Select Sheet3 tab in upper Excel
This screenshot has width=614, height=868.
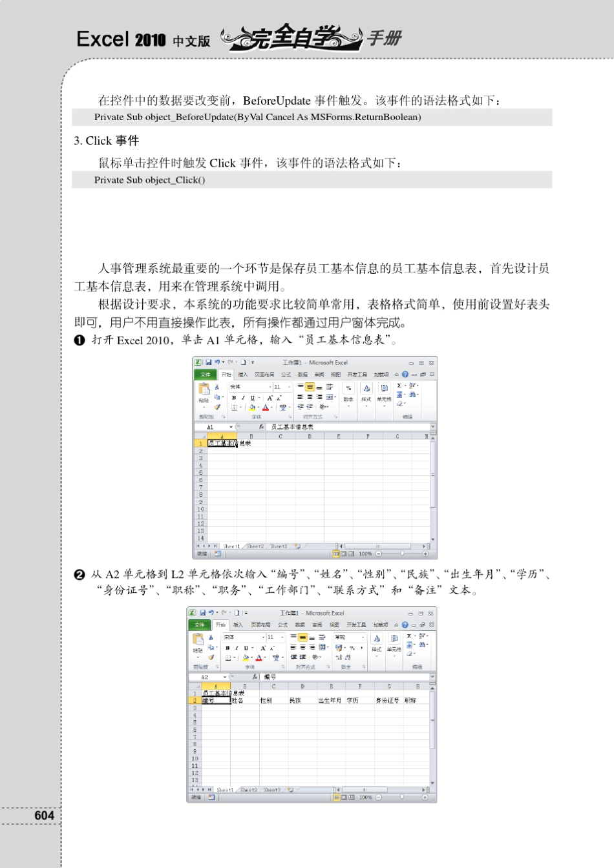click(279, 546)
